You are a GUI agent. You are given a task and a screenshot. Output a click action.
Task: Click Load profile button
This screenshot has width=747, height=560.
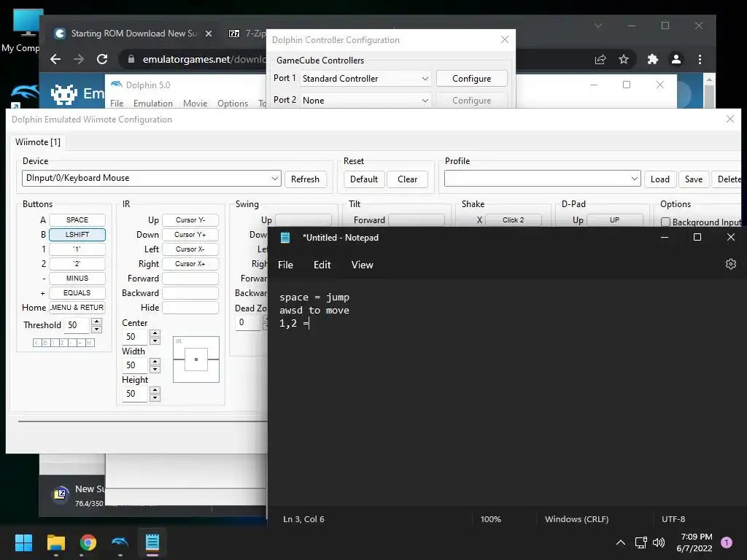pyautogui.click(x=659, y=179)
